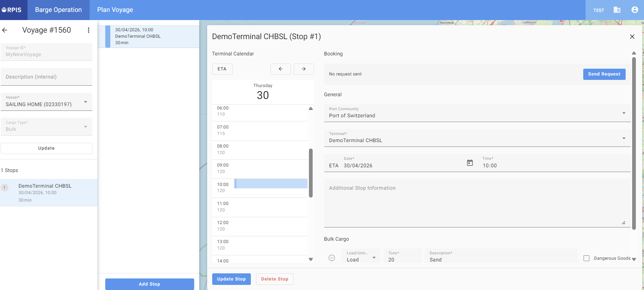Open the user account profile icon
The image size is (644, 290).
pos(634,10)
